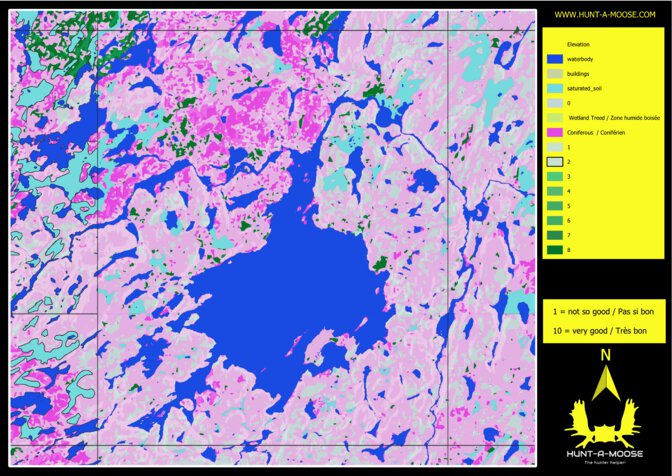The width and height of the screenshot is (672, 476).
Task: Click the blue waterbody legend swatch
Action: pos(555,59)
